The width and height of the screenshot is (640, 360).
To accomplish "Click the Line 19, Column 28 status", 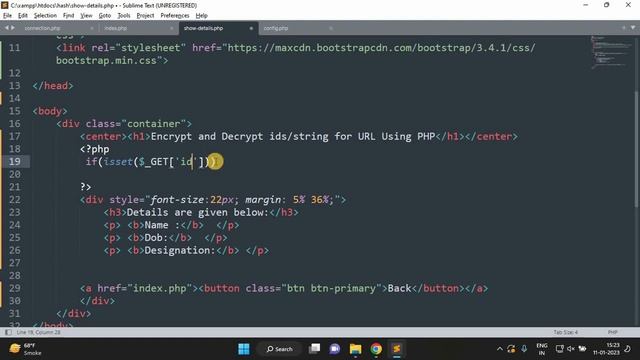I will (x=38, y=332).
